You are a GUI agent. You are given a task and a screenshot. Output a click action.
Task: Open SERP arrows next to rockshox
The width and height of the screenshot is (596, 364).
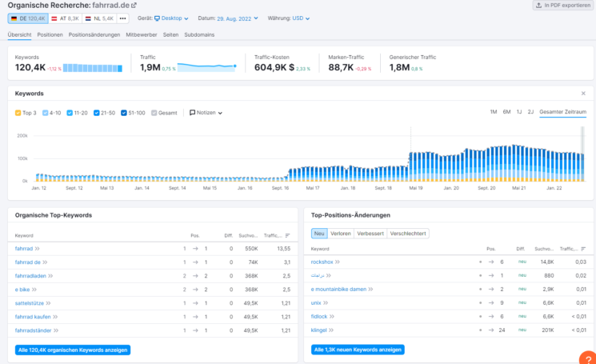[338, 262]
